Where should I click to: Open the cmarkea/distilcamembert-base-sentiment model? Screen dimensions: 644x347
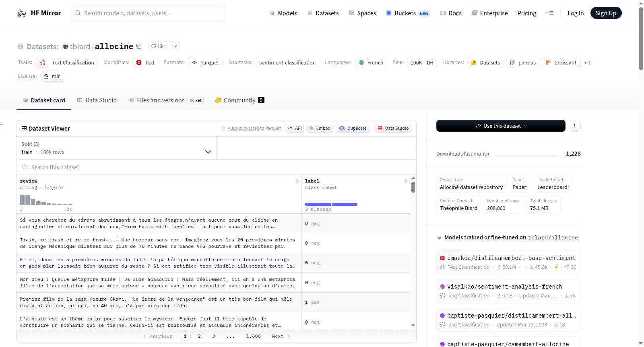[508, 262]
